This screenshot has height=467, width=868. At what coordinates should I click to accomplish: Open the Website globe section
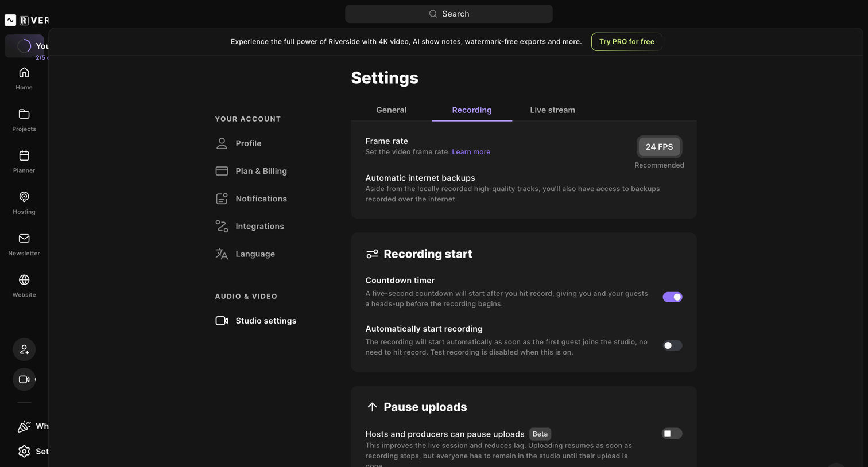pos(24,286)
